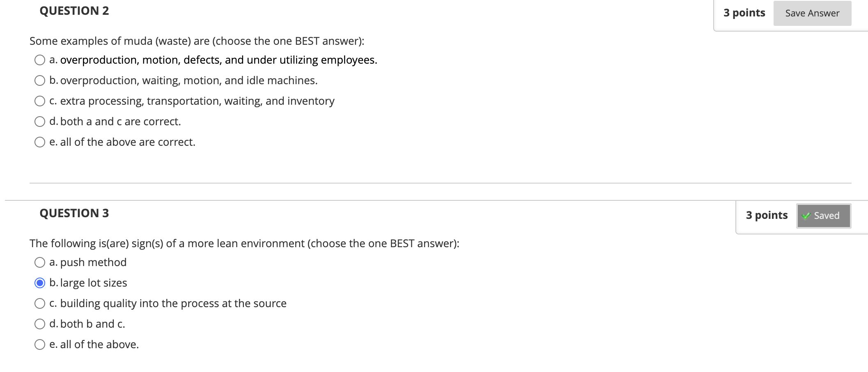Image resolution: width=868 pixels, height=372 pixels.
Task: Select 'large lot sizes' option
Action: (x=39, y=282)
